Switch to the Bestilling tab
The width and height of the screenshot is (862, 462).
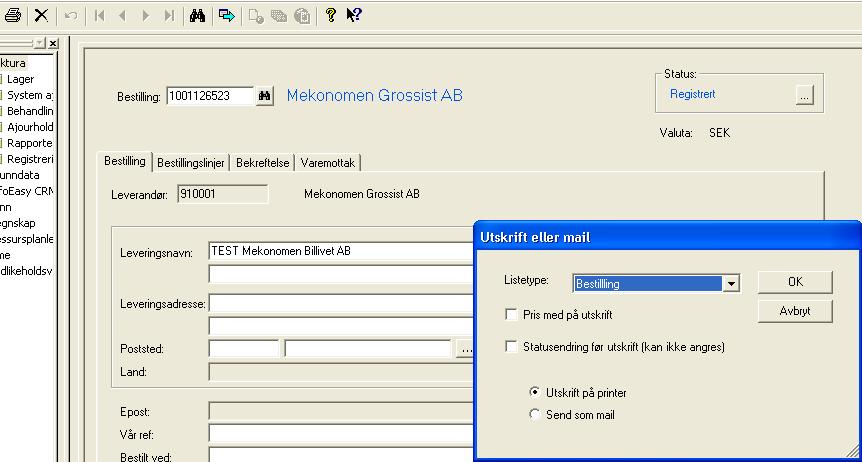pos(125,161)
